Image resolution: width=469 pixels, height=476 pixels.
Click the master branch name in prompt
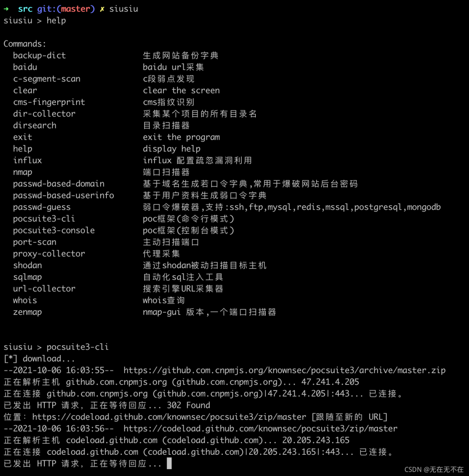click(76, 9)
